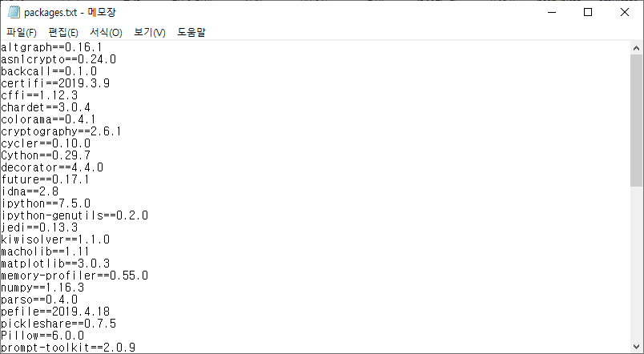Click the cryptography==2.6.1 text line

pyautogui.click(x=61, y=131)
